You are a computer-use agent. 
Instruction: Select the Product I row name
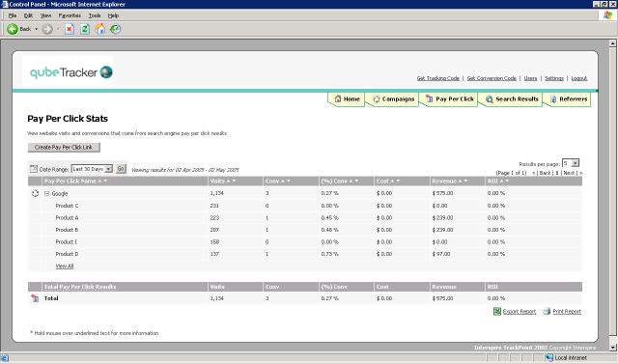pyautogui.click(x=67, y=242)
